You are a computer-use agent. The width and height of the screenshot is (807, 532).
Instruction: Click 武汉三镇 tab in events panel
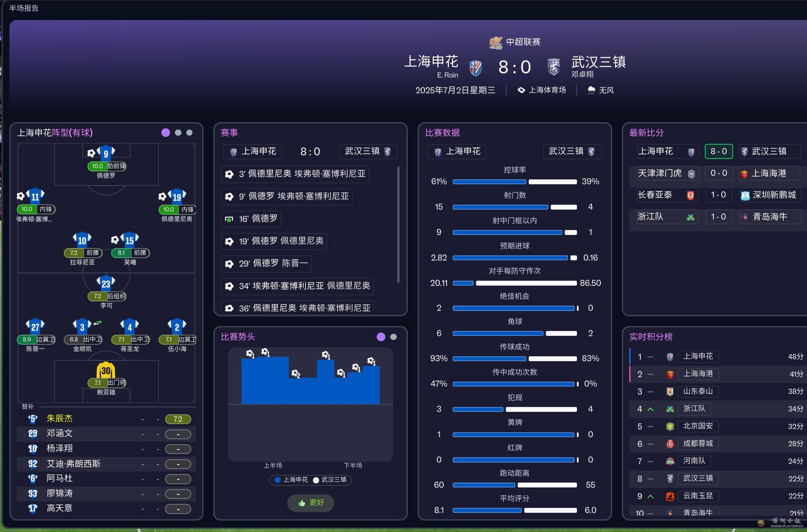tap(368, 152)
